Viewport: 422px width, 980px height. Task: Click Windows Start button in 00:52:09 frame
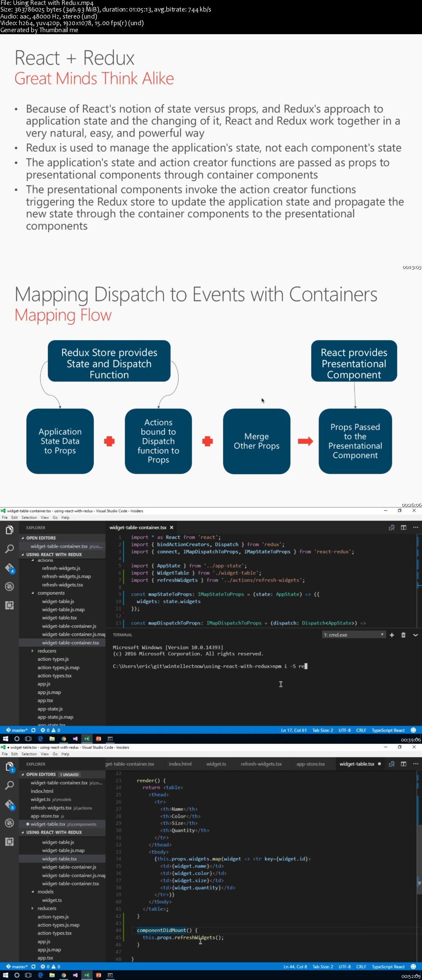coord(5,975)
